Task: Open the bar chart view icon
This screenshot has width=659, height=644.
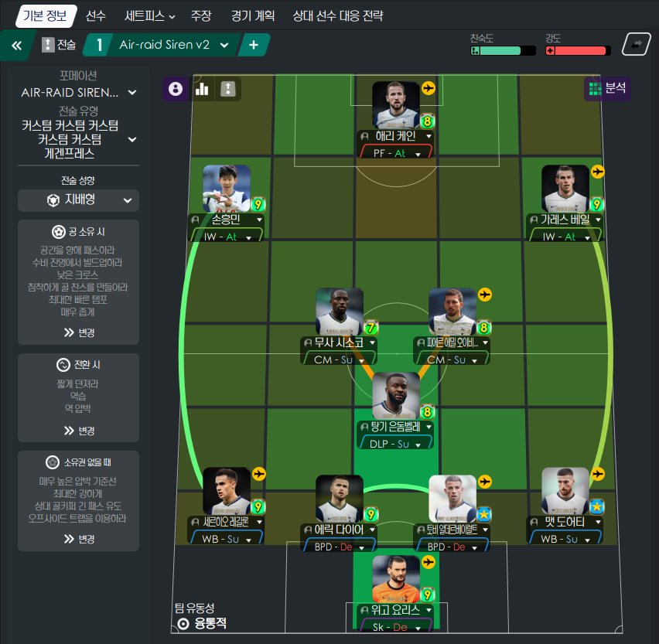Action: pos(202,89)
